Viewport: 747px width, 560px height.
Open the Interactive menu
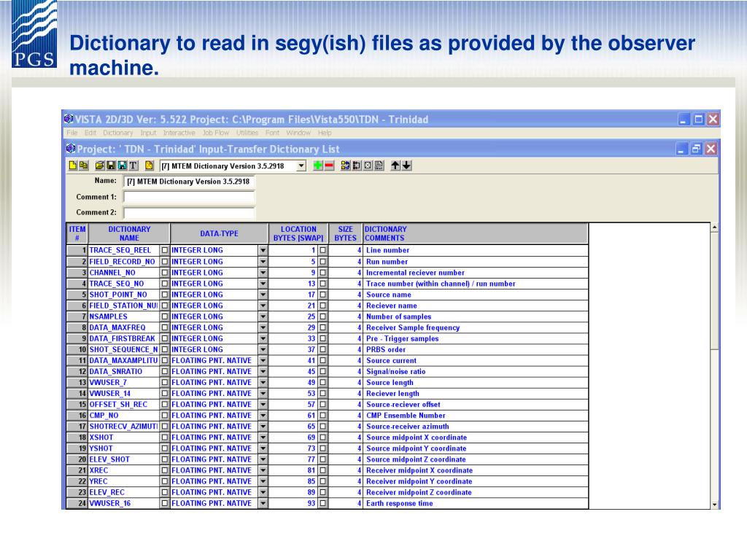[179, 133]
